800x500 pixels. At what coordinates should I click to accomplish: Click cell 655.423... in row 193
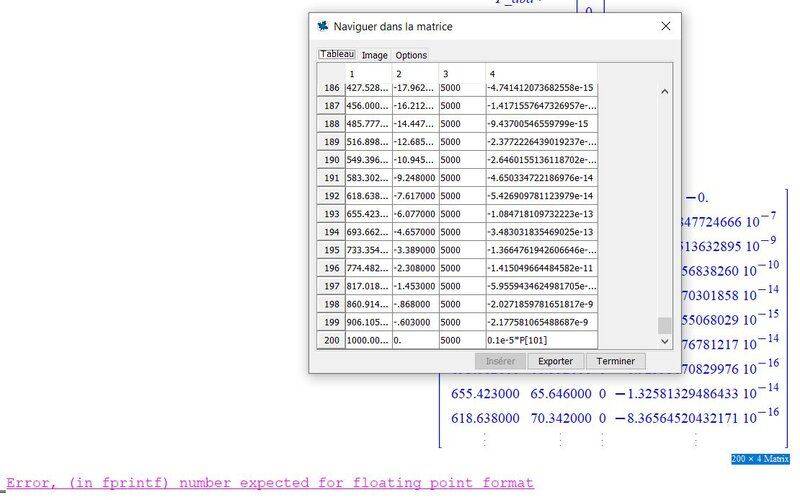point(368,214)
